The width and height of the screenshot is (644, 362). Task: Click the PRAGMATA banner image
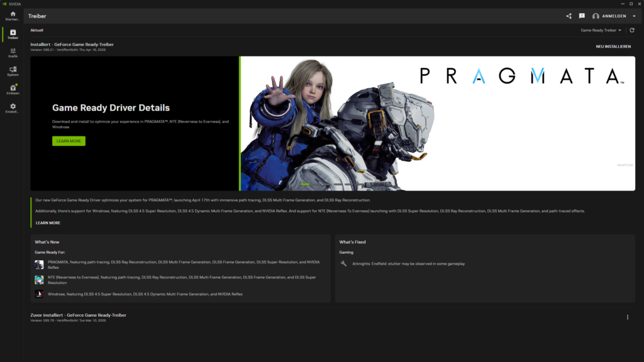click(x=438, y=124)
